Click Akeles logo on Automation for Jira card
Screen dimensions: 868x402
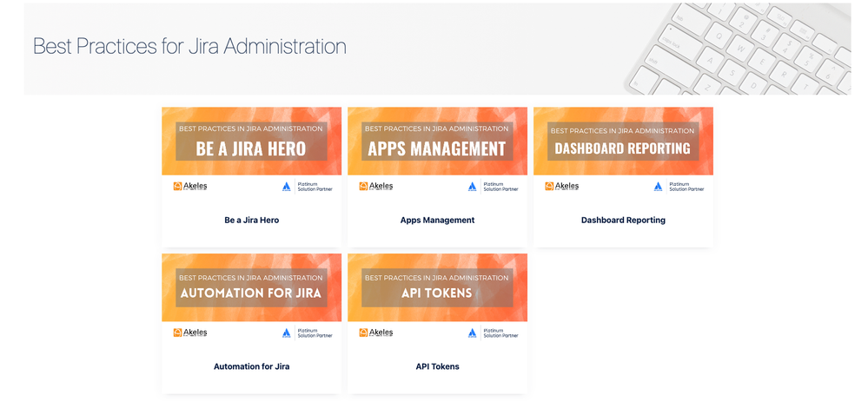[190, 333]
